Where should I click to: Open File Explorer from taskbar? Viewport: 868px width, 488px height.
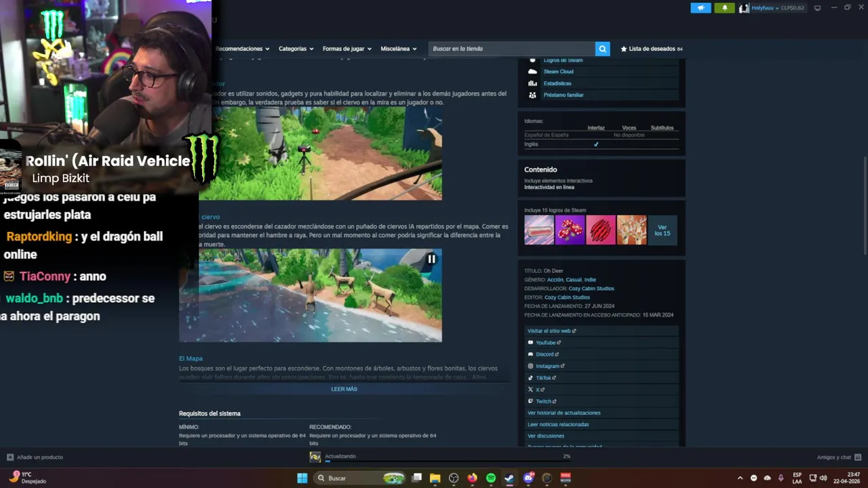pyautogui.click(x=435, y=478)
